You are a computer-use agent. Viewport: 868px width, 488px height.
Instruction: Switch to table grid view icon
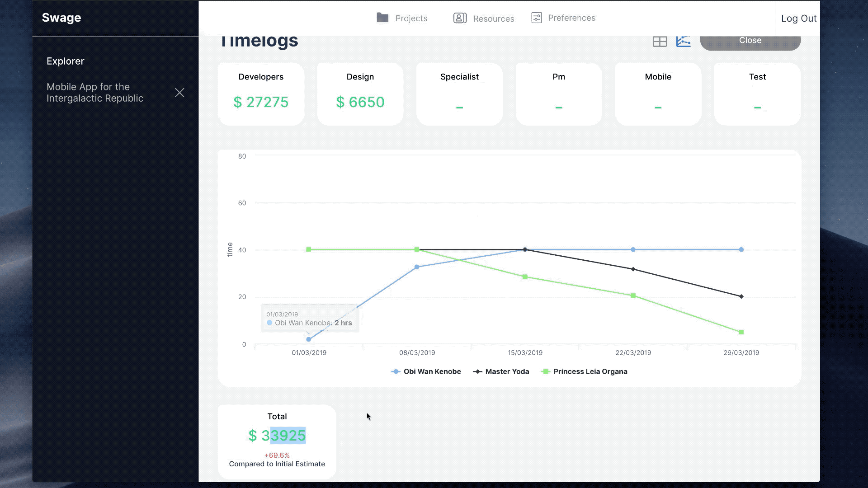(660, 42)
